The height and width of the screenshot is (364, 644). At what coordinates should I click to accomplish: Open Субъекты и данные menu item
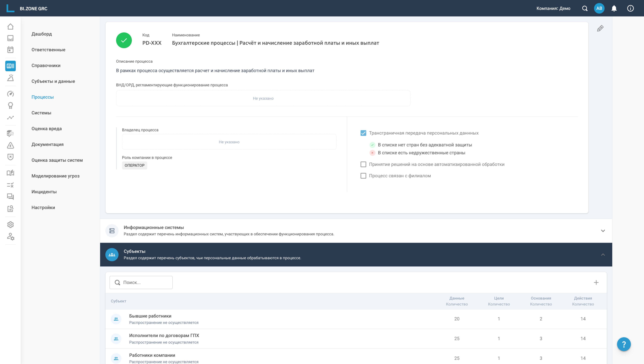click(53, 81)
